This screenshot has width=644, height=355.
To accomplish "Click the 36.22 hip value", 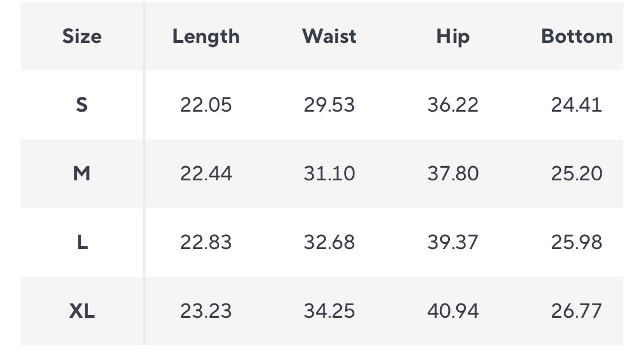I will [453, 105].
